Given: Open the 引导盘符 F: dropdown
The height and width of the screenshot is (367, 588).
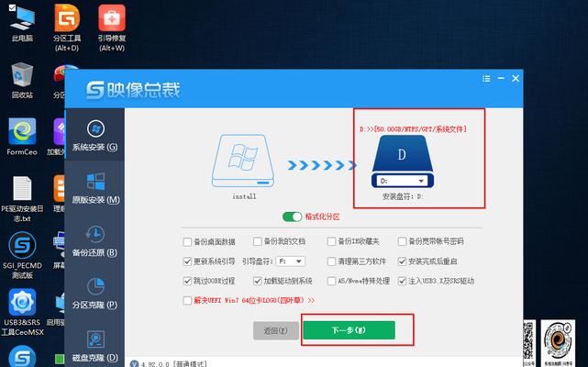Looking at the screenshot, I should pos(290,261).
